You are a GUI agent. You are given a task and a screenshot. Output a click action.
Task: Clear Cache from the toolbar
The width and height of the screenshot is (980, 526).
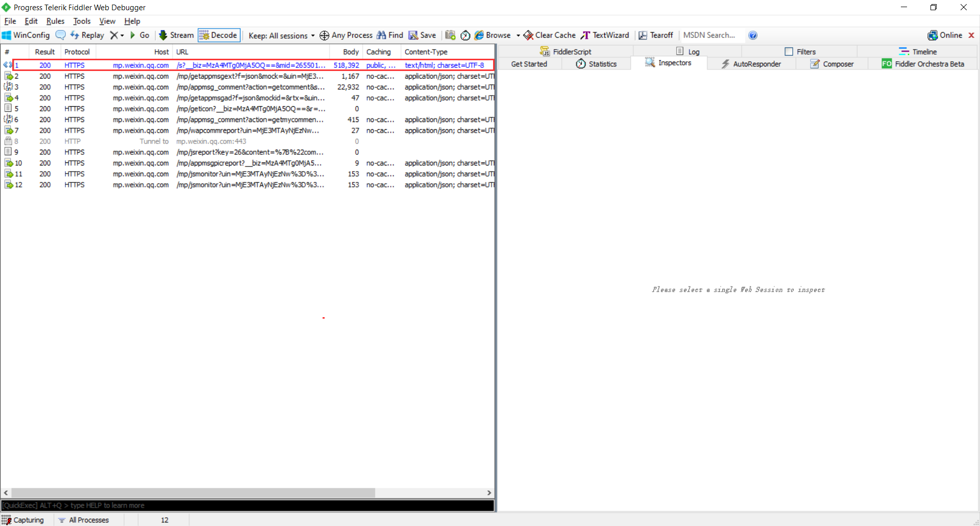[550, 35]
